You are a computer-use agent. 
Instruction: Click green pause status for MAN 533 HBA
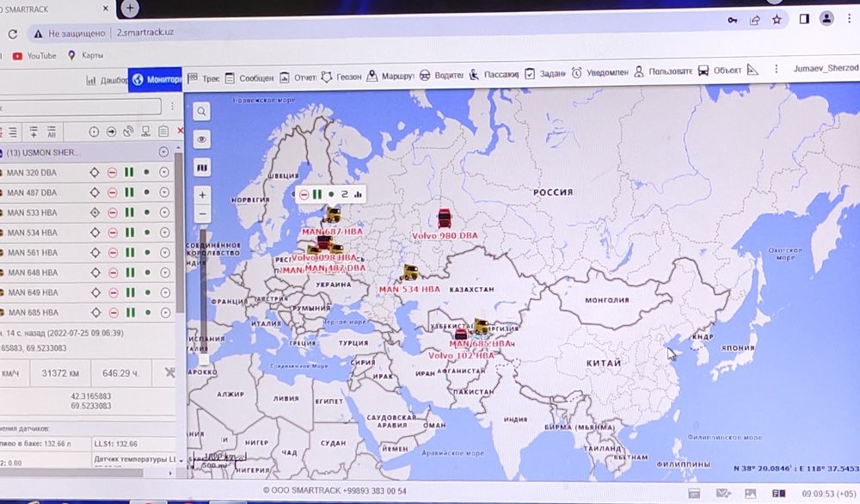pyautogui.click(x=130, y=212)
